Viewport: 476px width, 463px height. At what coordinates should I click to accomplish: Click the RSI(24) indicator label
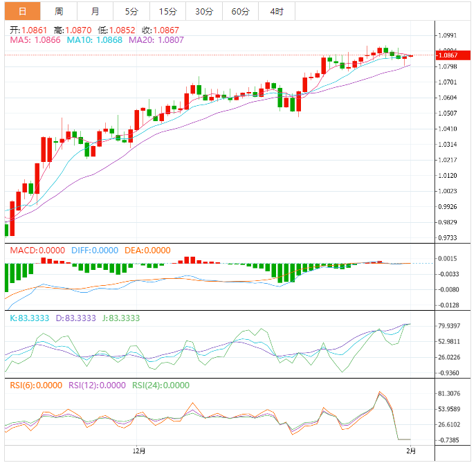point(160,385)
